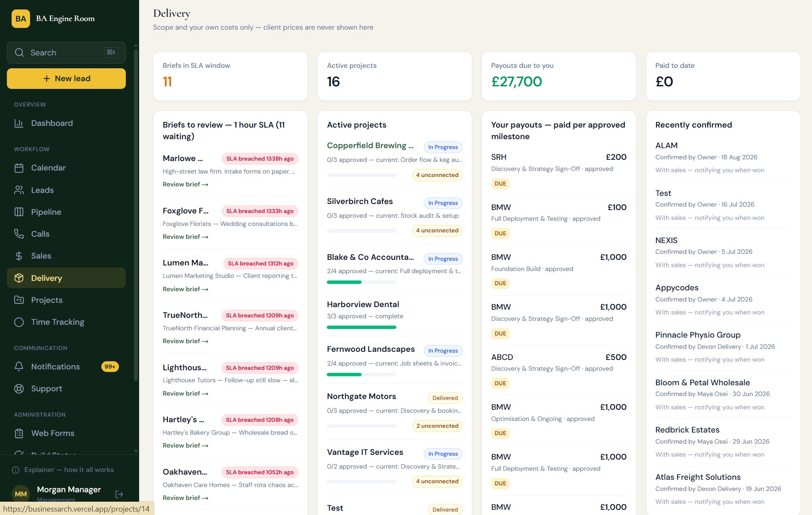Click the BMW £100 payout entry

tap(559, 220)
